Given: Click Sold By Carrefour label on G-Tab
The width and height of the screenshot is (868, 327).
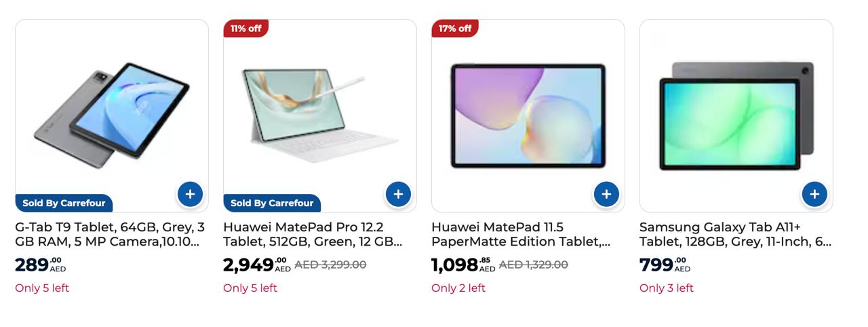Looking at the screenshot, I should [64, 203].
